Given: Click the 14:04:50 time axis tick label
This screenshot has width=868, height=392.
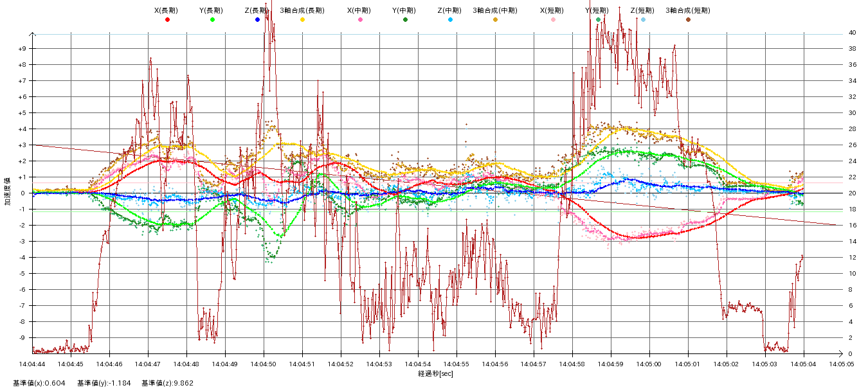Looking at the screenshot, I should point(264,364).
